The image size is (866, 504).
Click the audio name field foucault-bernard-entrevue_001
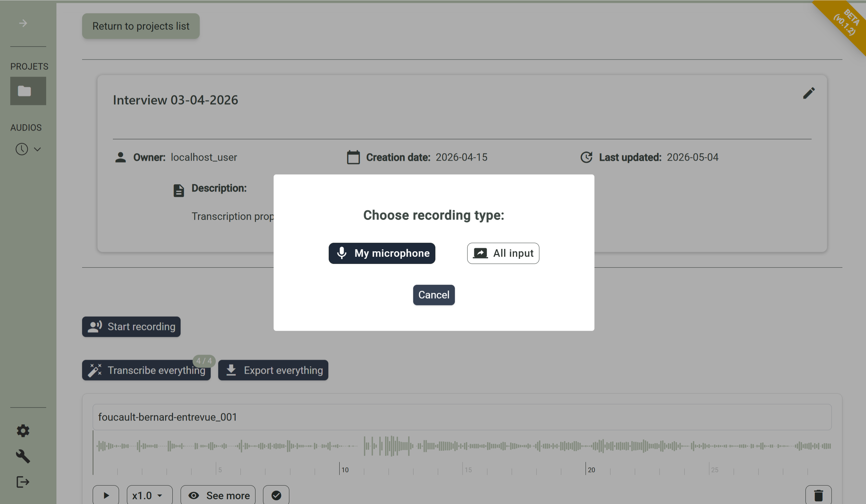462,417
